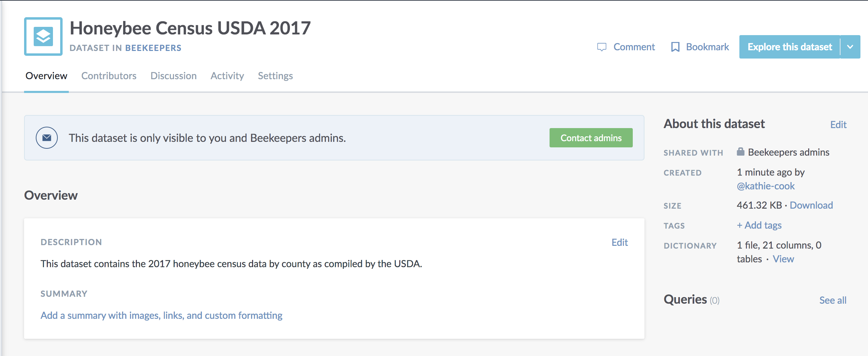The height and width of the screenshot is (356, 868).
Task: Open the Overview tab
Action: (46, 76)
